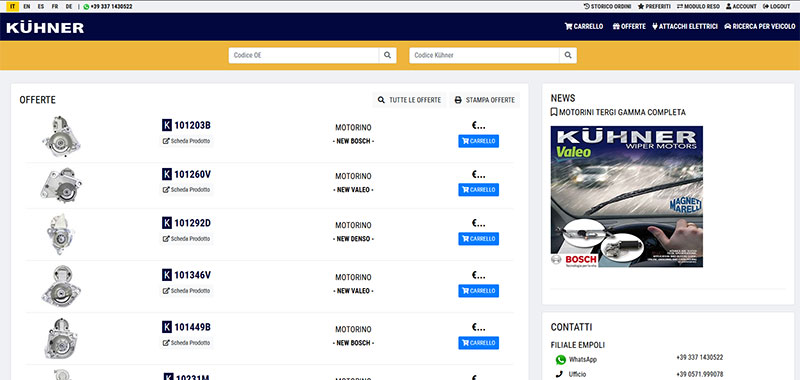The height and width of the screenshot is (380, 800).
Task: Click NEW BOSCH label for 101203B
Action: tap(353, 141)
